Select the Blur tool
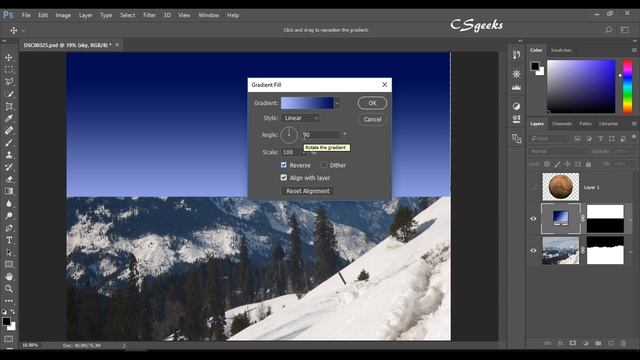The height and width of the screenshot is (360, 640). tap(9, 203)
